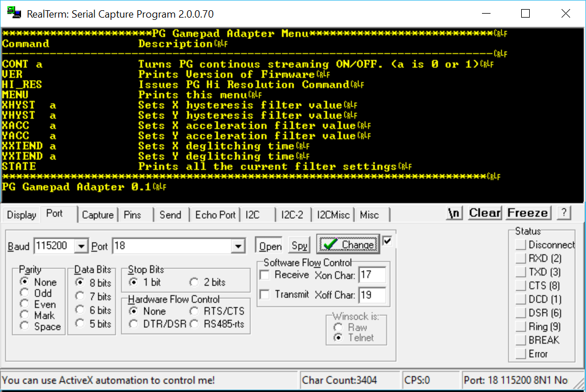The width and height of the screenshot is (586, 392).
Task: Open the Echo Port tab
Action: click(215, 215)
